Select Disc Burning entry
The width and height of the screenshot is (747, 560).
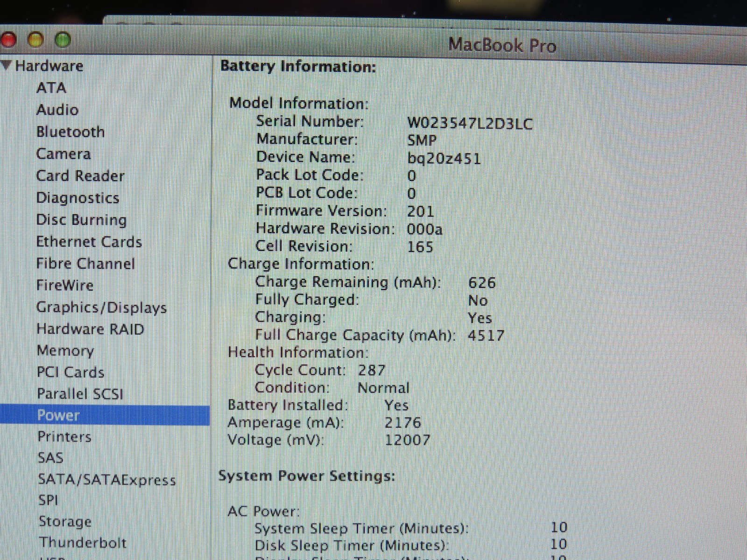(82, 220)
